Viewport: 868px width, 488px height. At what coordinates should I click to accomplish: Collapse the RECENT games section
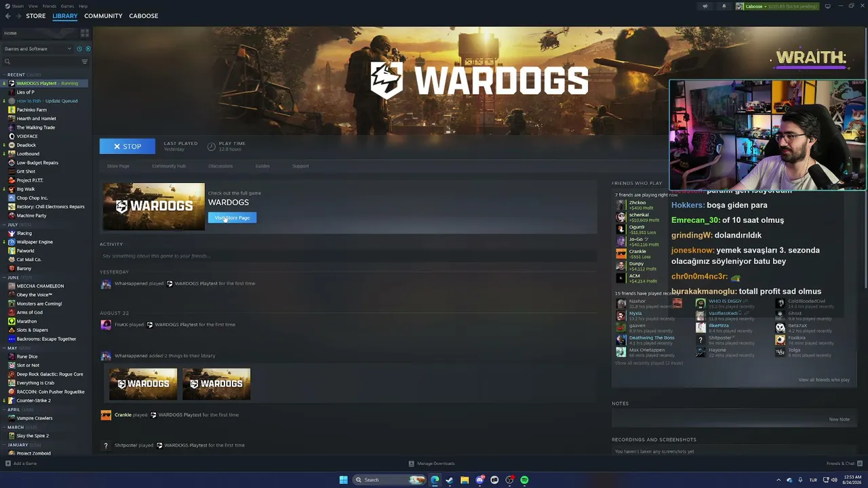[5, 75]
